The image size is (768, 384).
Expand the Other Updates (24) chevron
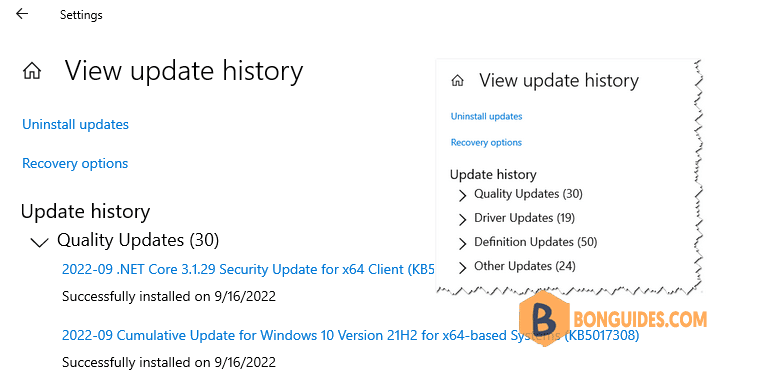462,267
